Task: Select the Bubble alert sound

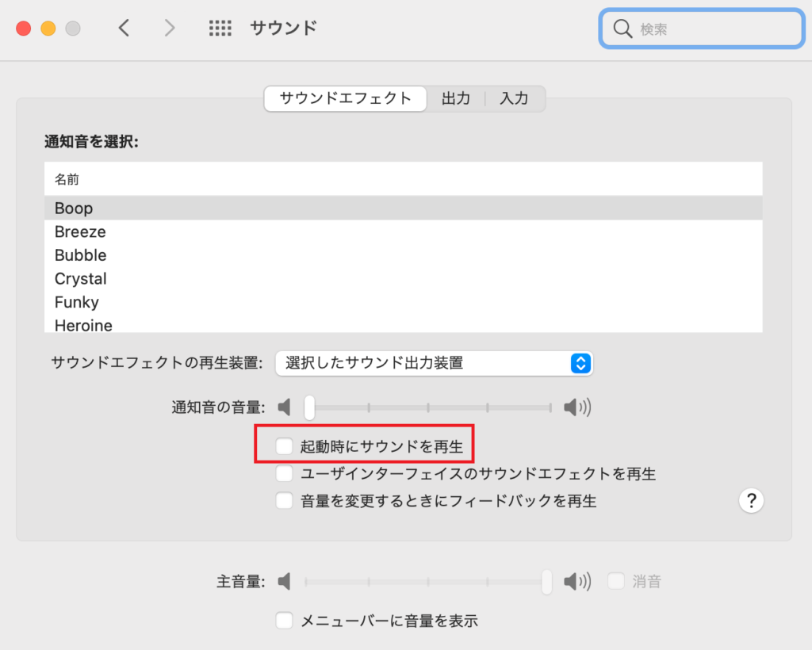Action: click(x=404, y=255)
